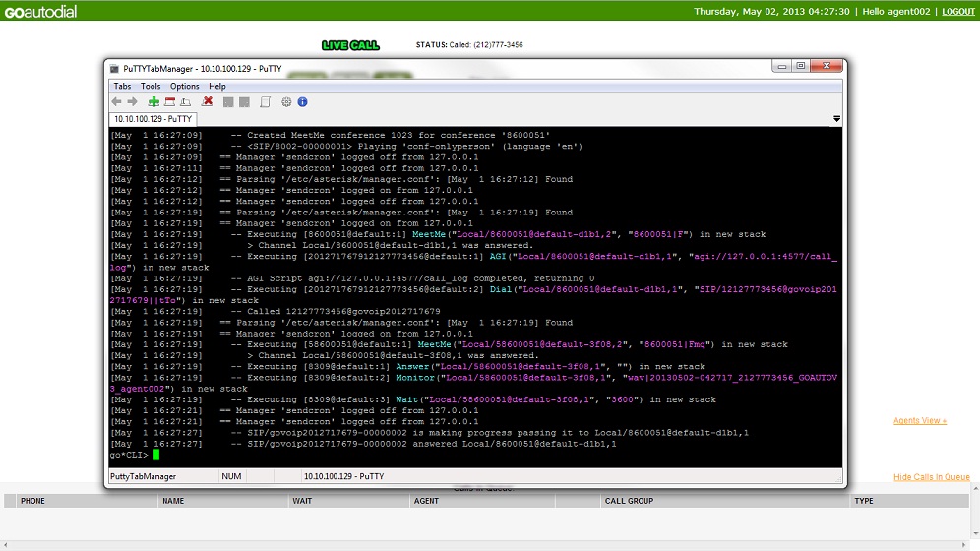Click the forward arrow in PuTTYTabManager toolbar
The height and width of the screenshot is (551, 980).
point(132,101)
